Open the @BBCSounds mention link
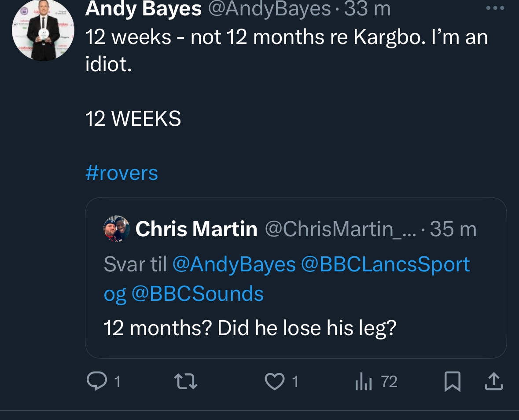 (197, 294)
